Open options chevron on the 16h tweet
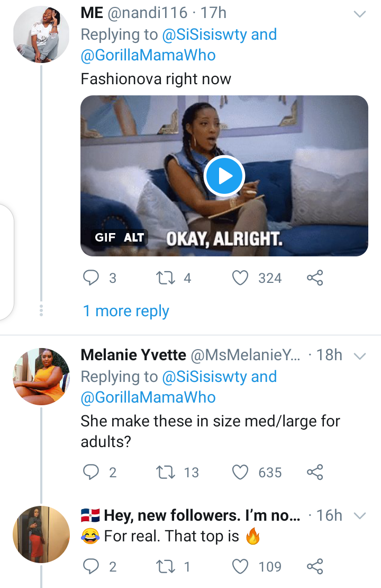Screen dimensions: 381x588 tap(360, 515)
